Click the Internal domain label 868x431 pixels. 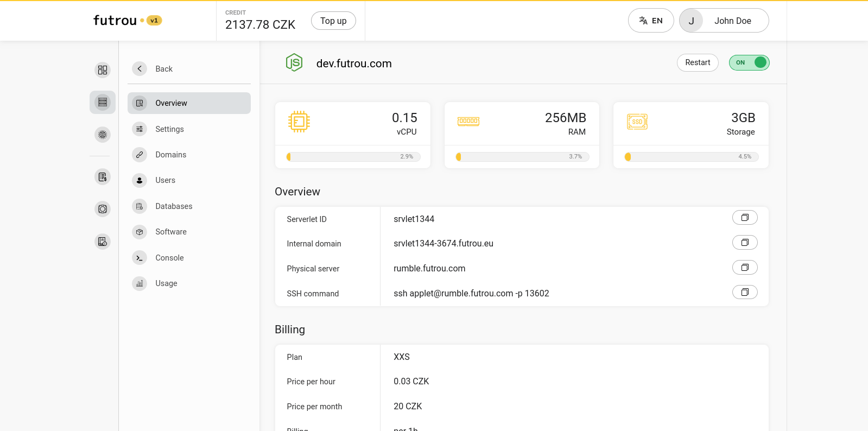(x=314, y=244)
